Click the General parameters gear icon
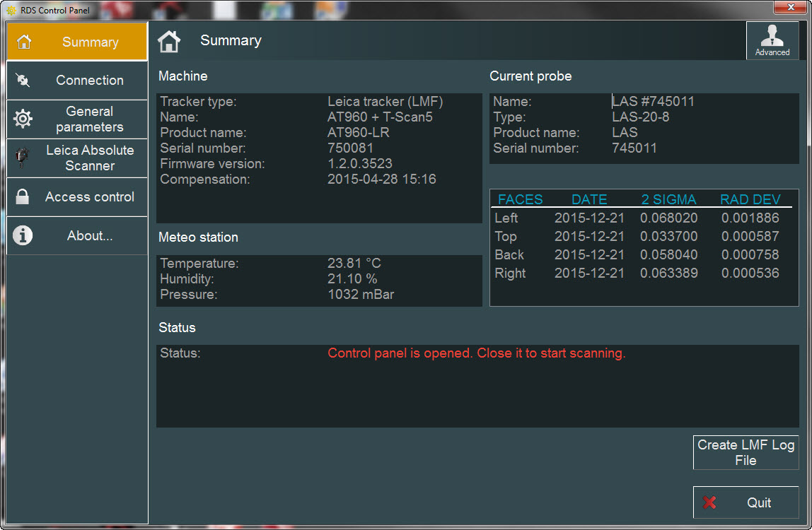 click(x=23, y=119)
